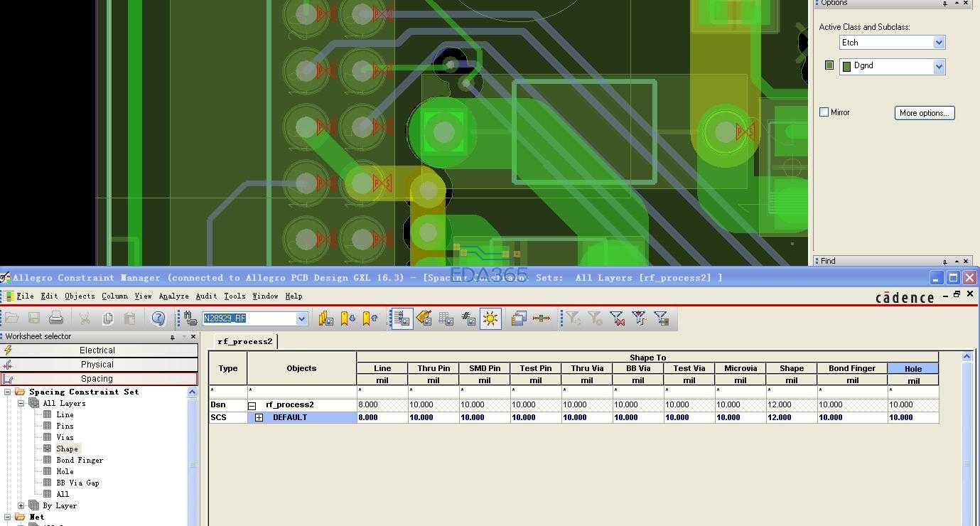Click the lightning bolt Electrical icon

point(8,350)
